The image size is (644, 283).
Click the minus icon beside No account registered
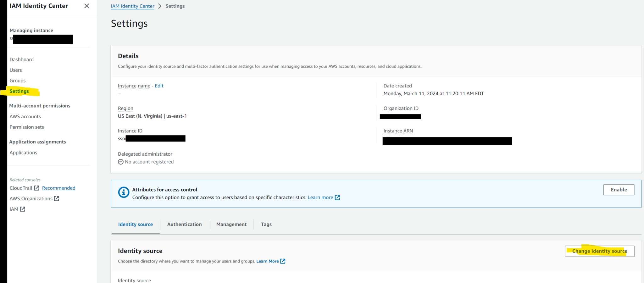point(121,162)
